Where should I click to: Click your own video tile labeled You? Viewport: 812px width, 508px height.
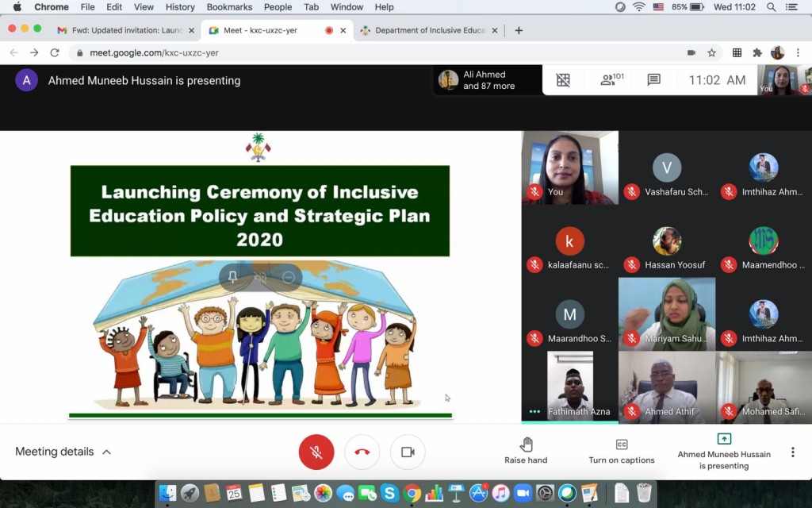569,167
